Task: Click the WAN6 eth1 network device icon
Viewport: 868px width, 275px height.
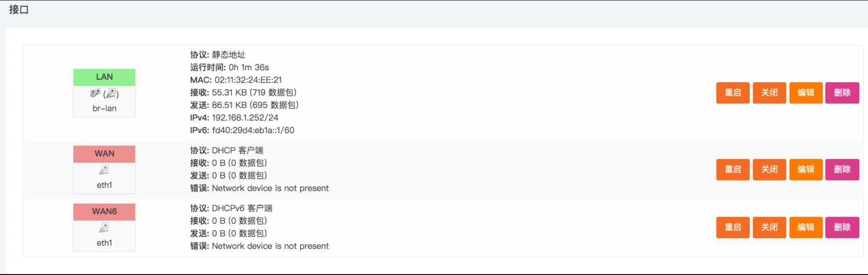Action: [x=104, y=228]
